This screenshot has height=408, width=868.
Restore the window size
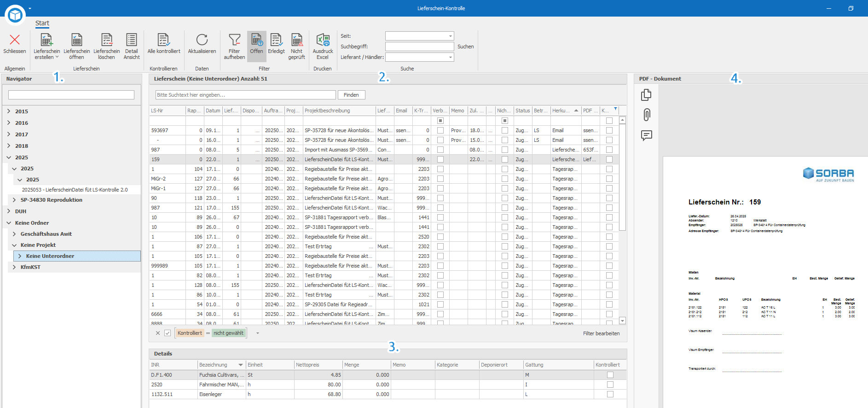tap(851, 8)
